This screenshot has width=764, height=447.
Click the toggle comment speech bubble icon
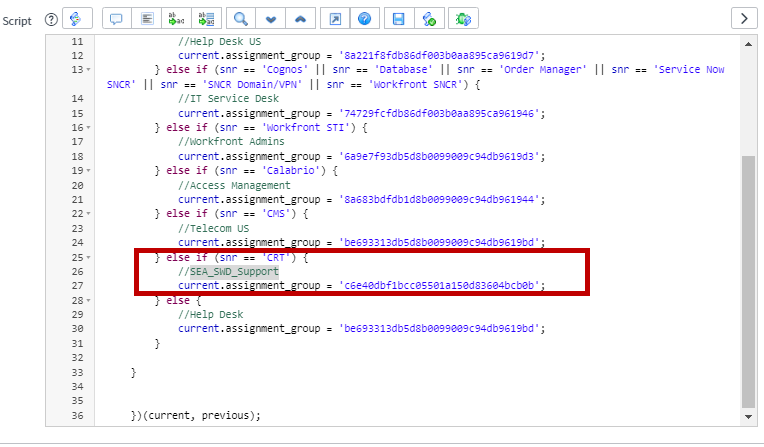pyautogui.click(x=116, y=19)
